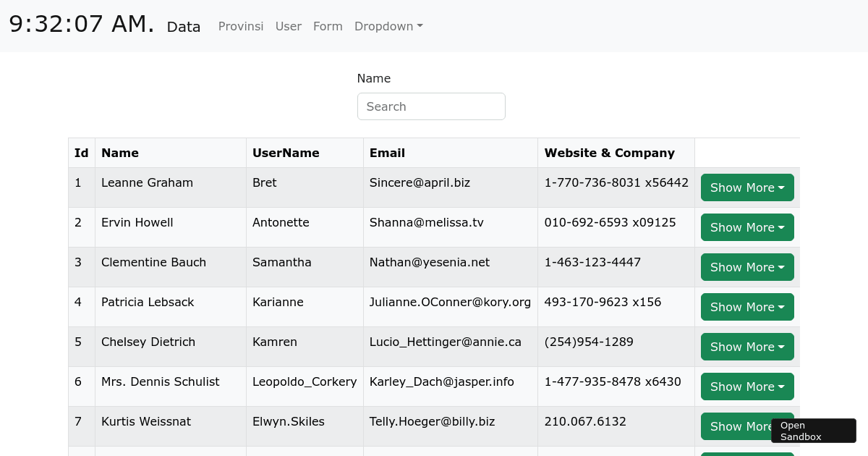
Task: Click the Open Sandbox button
Action: coord(813,431)
